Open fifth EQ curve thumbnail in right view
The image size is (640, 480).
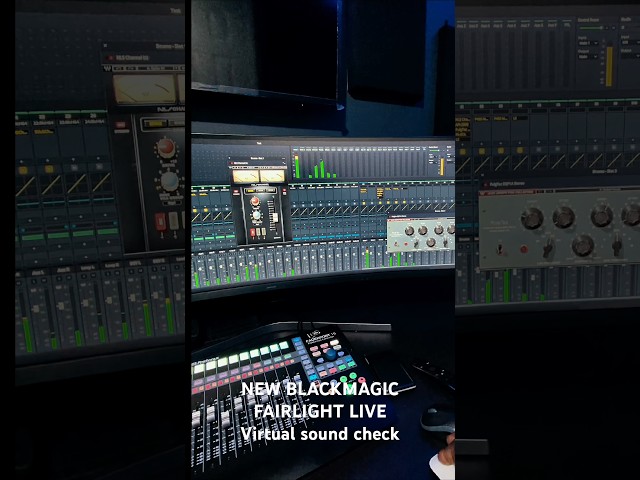tap(539, 163)
